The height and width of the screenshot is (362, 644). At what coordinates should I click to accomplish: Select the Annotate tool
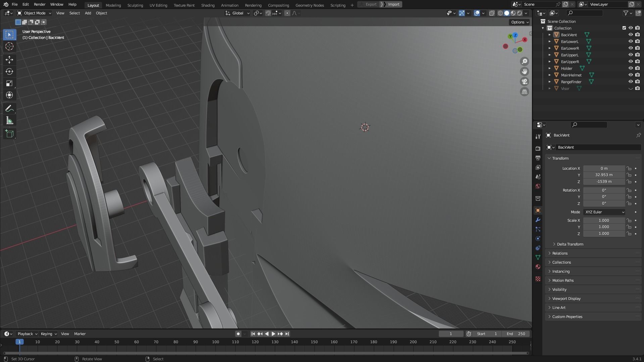tap(9, 109)
